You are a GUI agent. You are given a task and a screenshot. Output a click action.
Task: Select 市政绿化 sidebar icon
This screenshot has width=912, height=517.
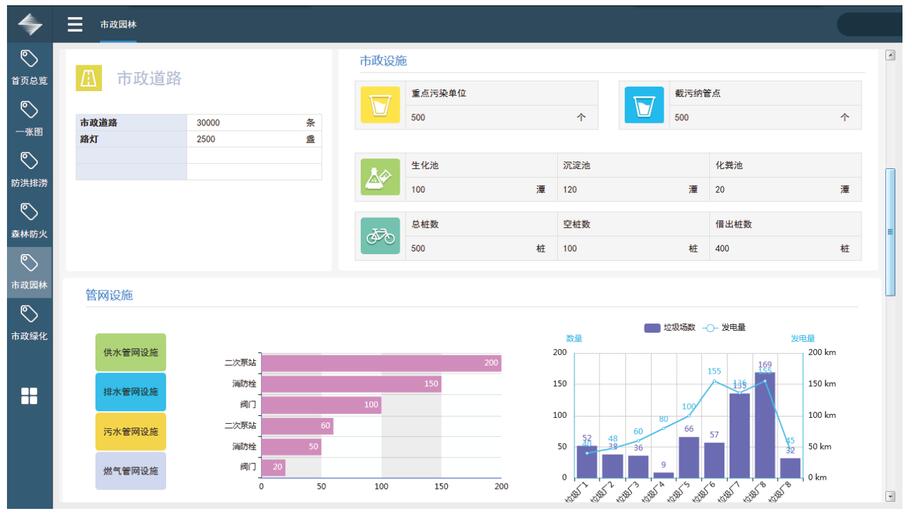pyautogui.click(x=29, y=322)
